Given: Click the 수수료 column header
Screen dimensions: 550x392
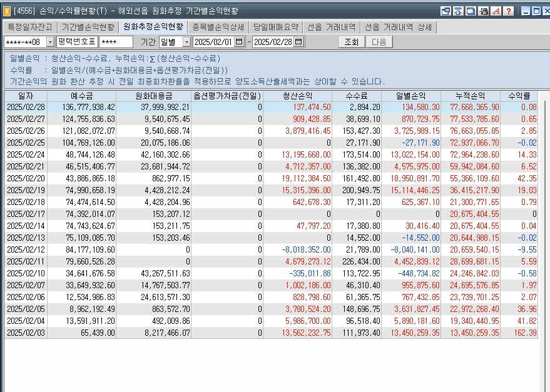Looking at the screenshot, I should 357,96.
